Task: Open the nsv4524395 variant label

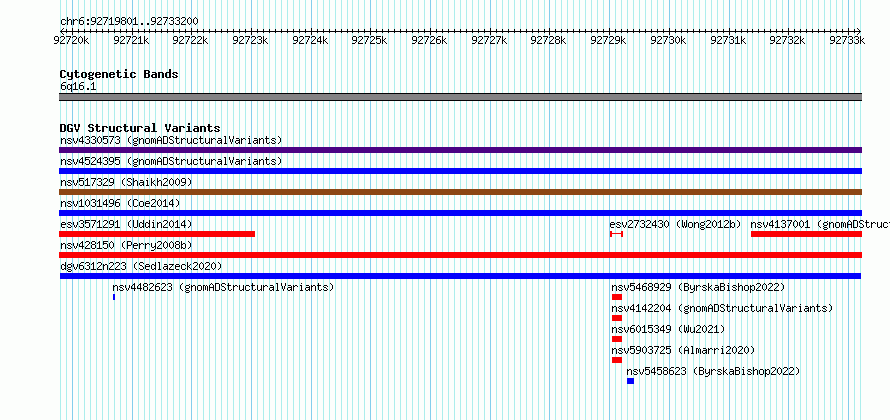Action: click(x=171, y=161)
